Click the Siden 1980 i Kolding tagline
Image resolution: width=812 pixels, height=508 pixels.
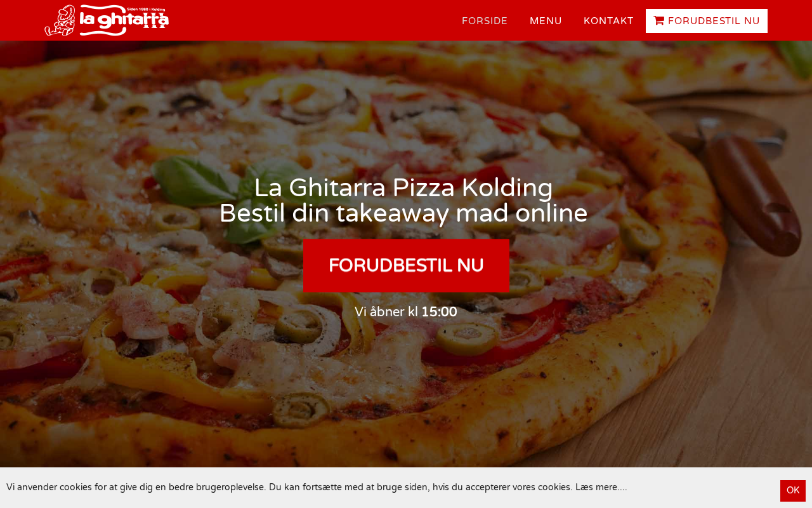click(147, 10)
